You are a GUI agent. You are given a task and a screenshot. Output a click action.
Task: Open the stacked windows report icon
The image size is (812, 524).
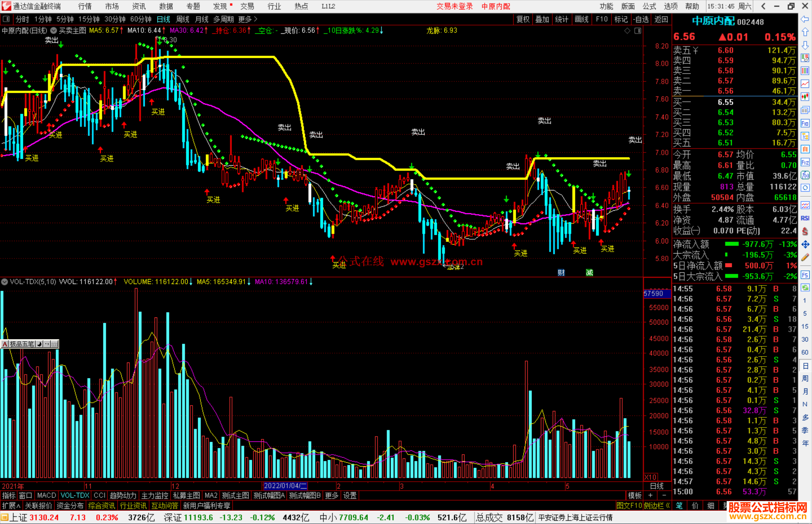click(x=805, y=110)
